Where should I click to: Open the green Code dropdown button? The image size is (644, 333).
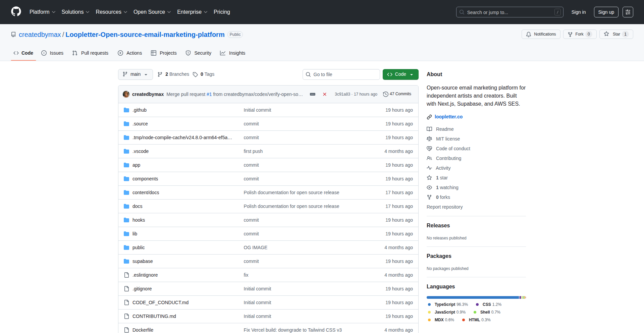click(400, 74)
